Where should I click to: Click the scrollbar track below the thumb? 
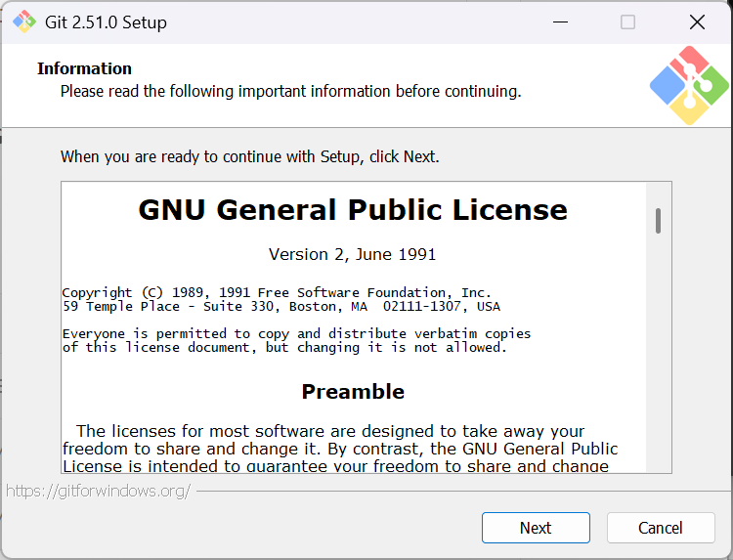[659, 371]
